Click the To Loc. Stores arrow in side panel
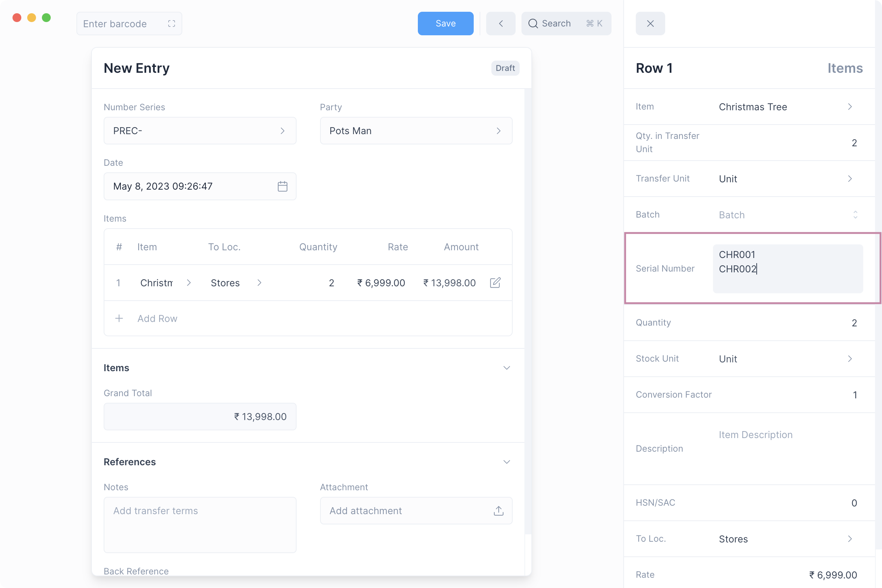The height and width of the screenshot is (588, 882). point(850,539)
